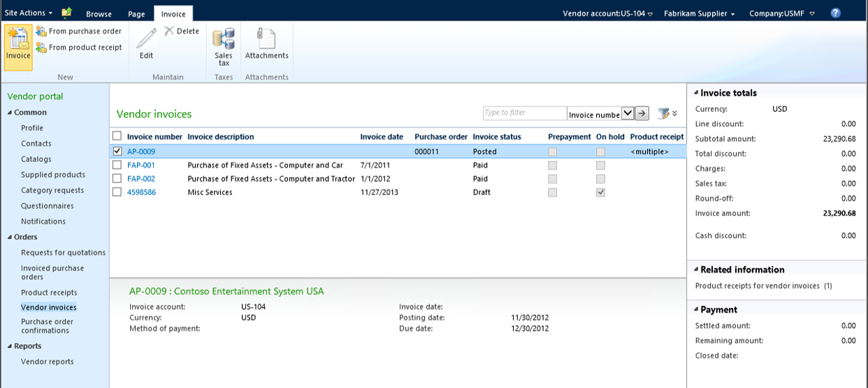
Task: Open the navigate-up folder icon
Action: (66, 13)
